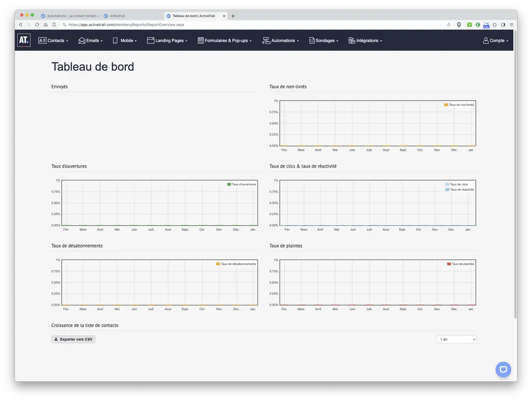Open the Intégrations dropdown
The height and width of the screenshot is (401, 532).
[x=365, y=40]
